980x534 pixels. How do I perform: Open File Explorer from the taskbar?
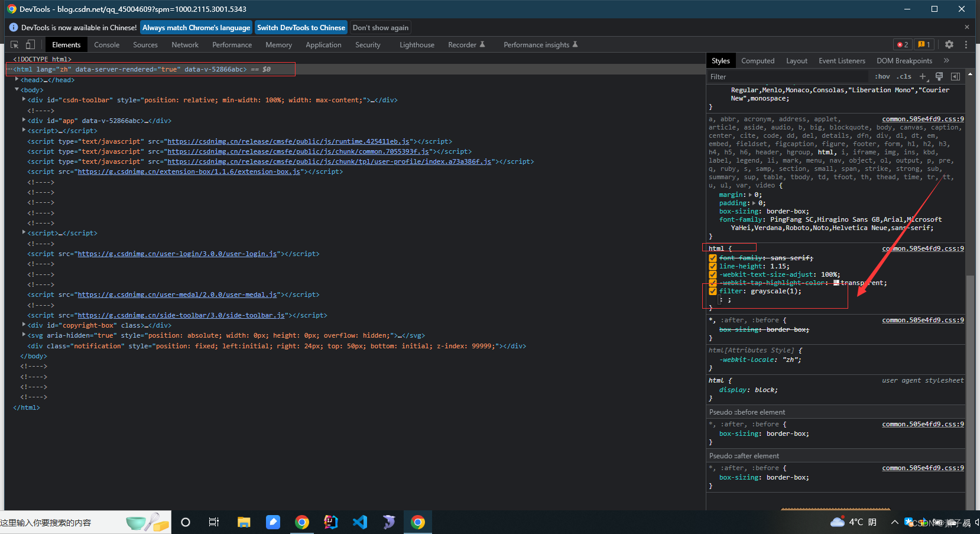244,522
